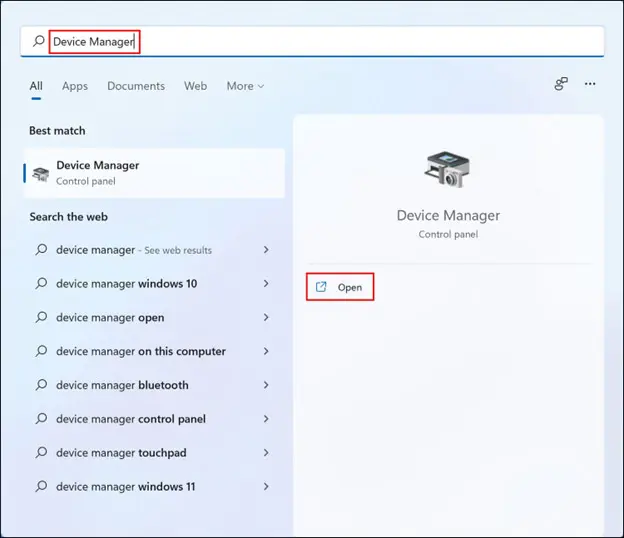Switch to the Apps tab
Viewport: 624px width, 538px height.
[75, 86]
